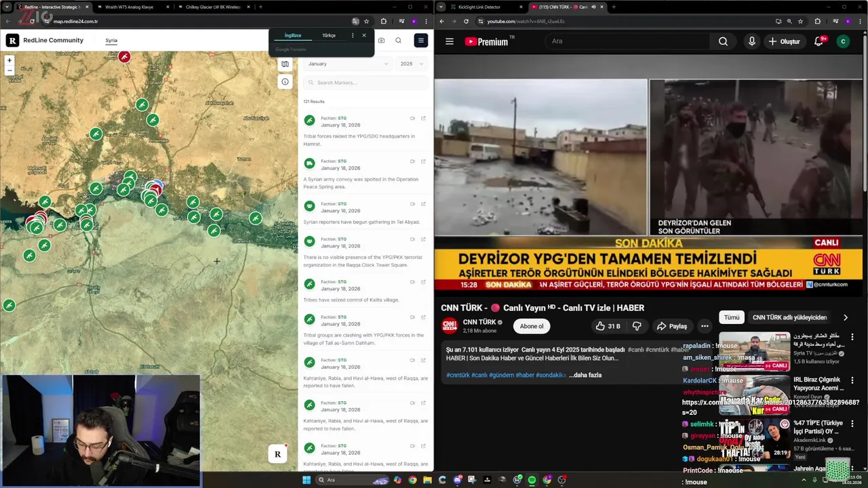Open the map layers icon beside the sidebar
This screenshot has width=868, height=488.
point(285,64)
